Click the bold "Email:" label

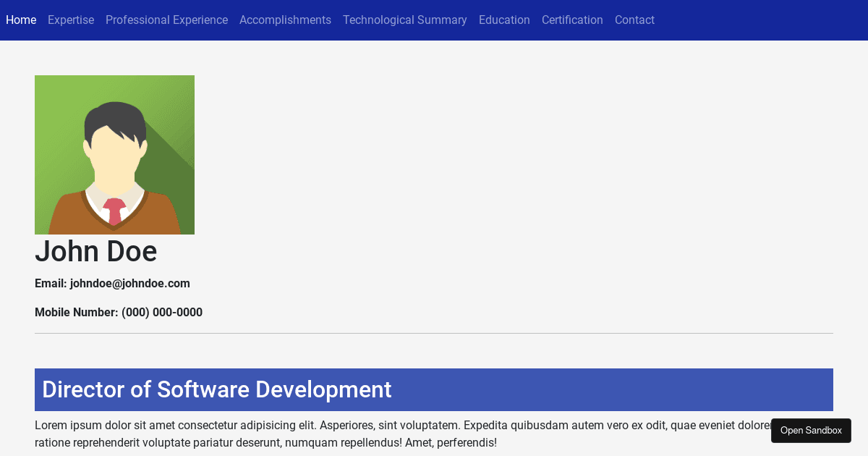tap(51, 284)
